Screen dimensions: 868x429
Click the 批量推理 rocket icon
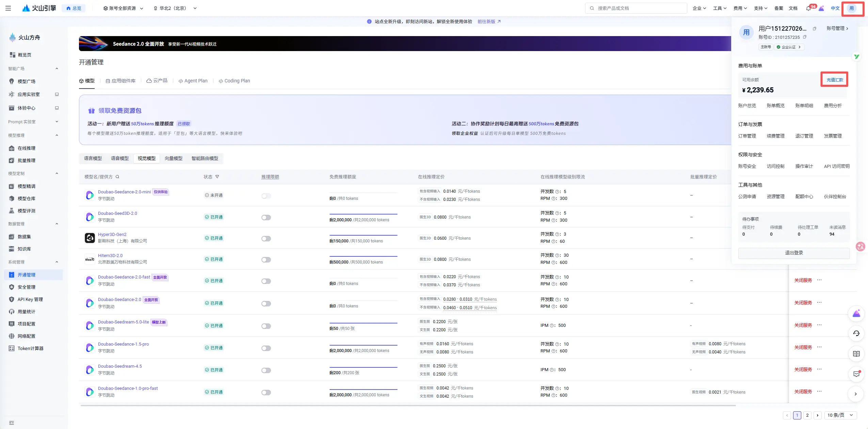click(x=12, y=160)
